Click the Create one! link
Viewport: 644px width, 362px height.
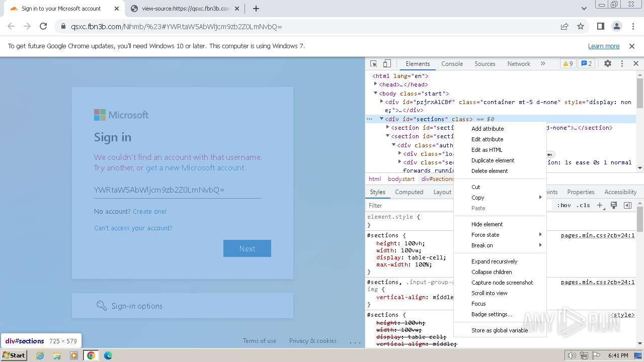[x=149, y=212]
